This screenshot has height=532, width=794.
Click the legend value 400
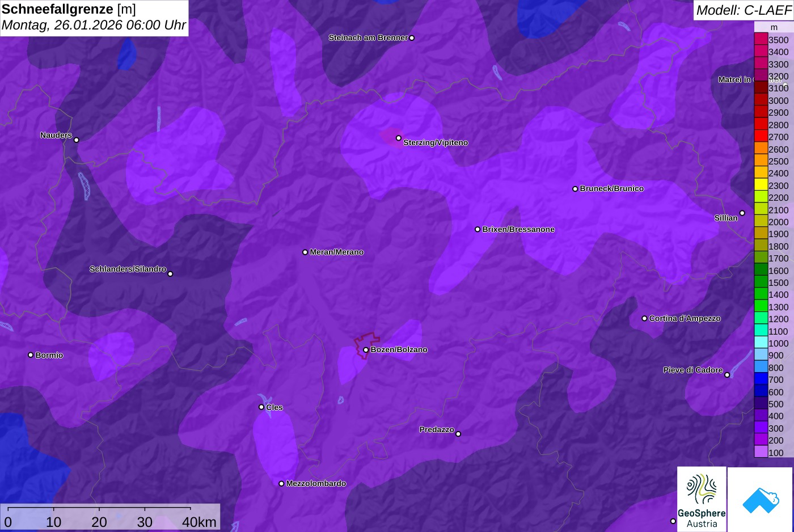click(776, 416)
